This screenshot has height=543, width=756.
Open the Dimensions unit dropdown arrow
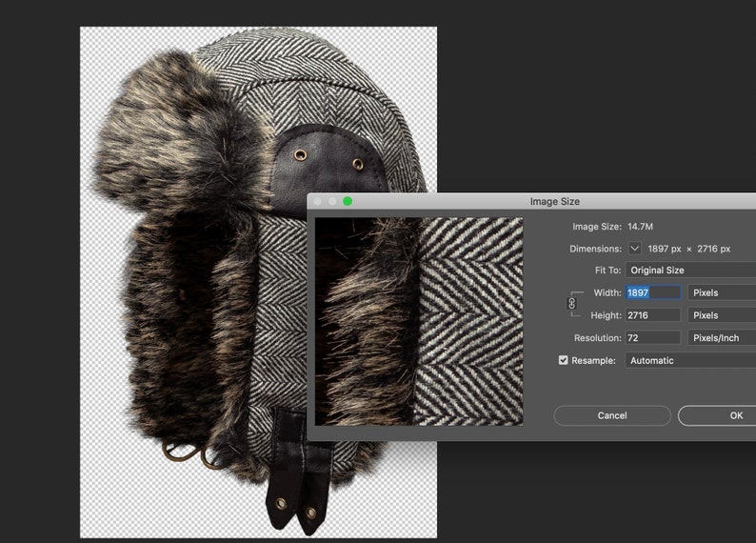[x=634, y=249]
